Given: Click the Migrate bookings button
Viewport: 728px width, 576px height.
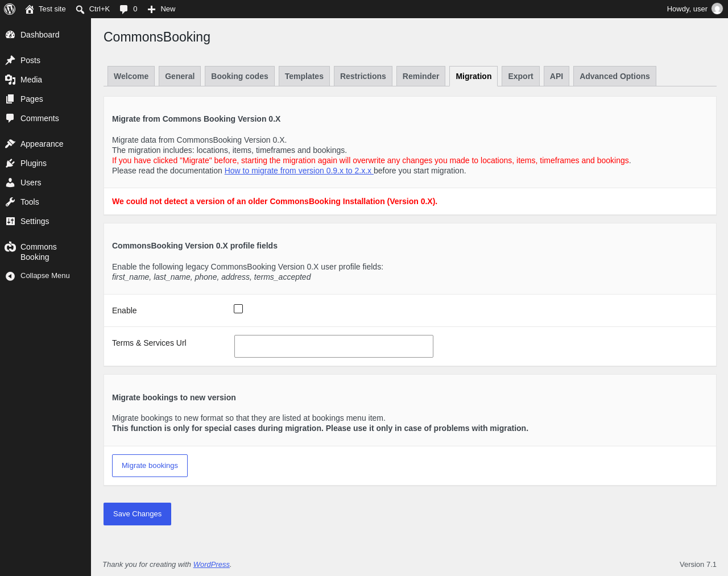Looking at the screenshot, I should pos(150,466).
